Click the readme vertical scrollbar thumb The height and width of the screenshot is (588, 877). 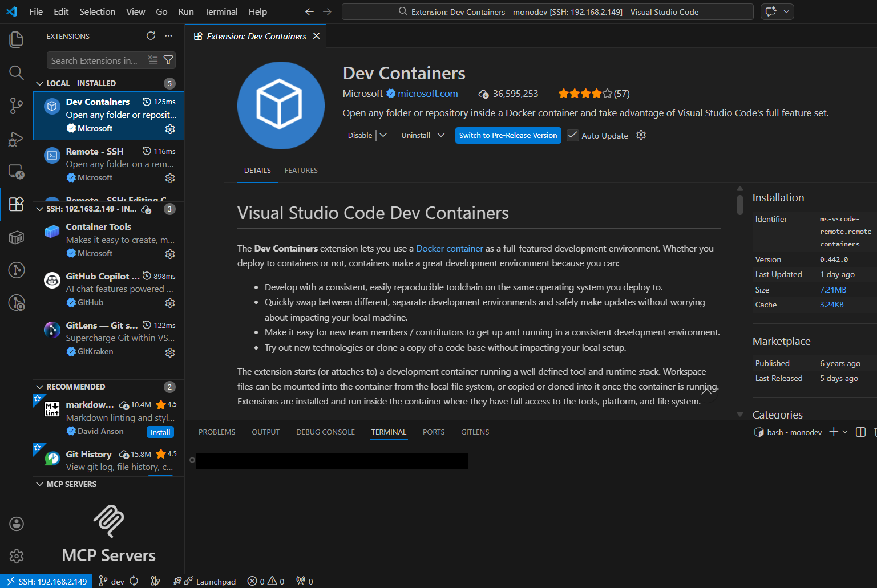click(739, 204)
